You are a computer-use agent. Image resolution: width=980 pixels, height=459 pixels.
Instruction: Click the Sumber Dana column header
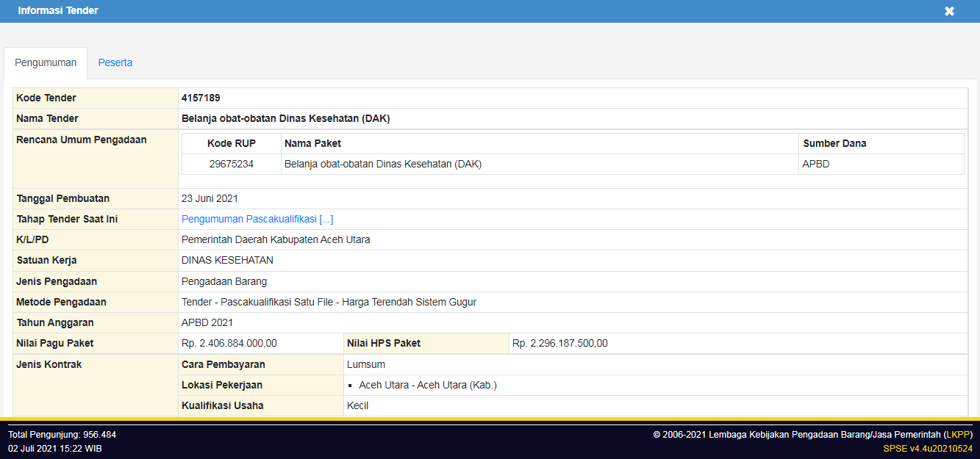click(x=834, y=143)
